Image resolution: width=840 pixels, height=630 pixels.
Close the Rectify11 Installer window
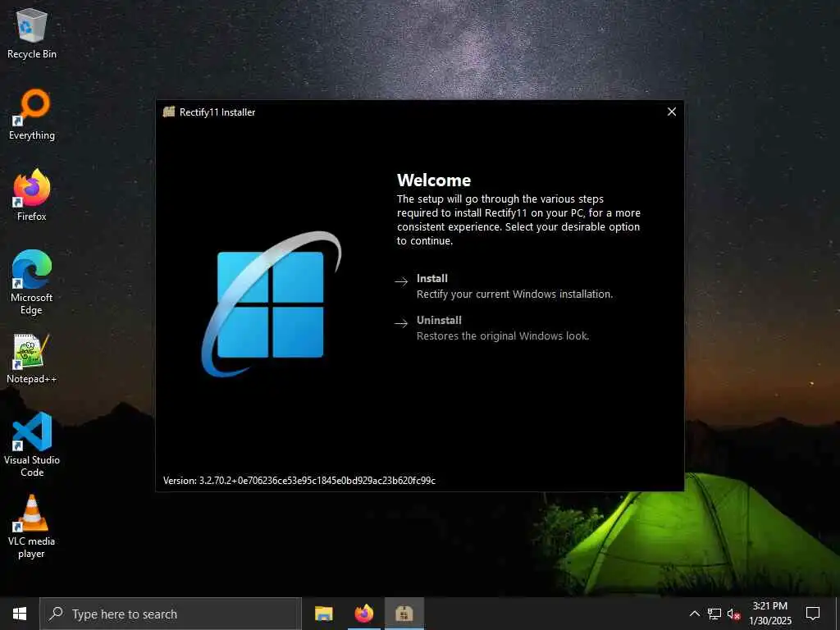tap(671, 112)
